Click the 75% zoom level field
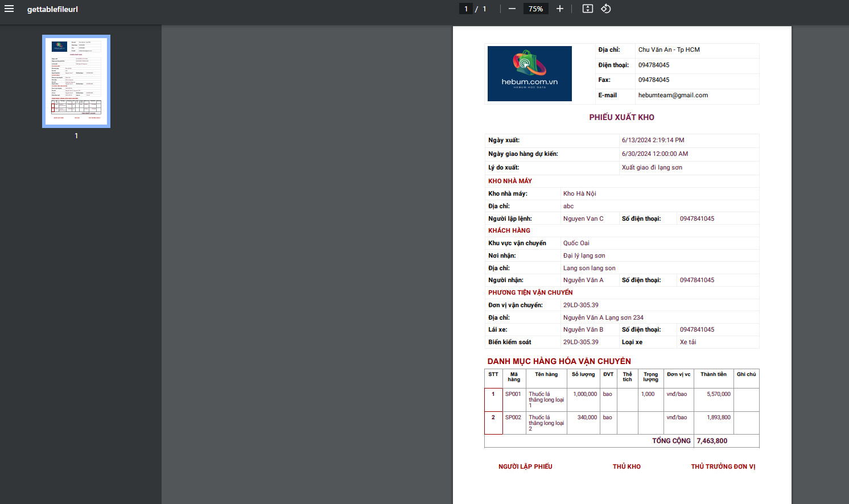The image size is (849, 504). coord(535,9)
